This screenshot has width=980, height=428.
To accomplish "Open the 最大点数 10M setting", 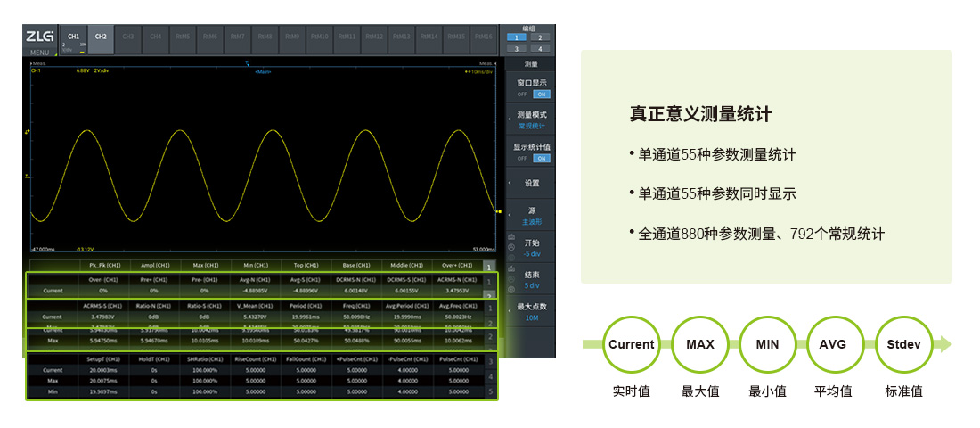I will [531, 311].
